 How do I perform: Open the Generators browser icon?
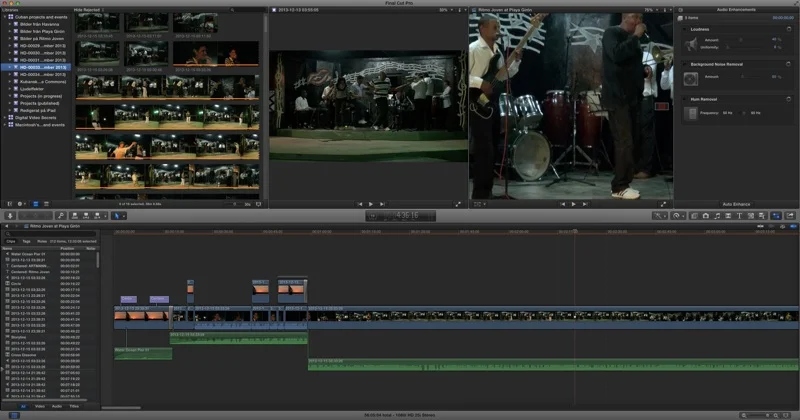coord(751,216)
